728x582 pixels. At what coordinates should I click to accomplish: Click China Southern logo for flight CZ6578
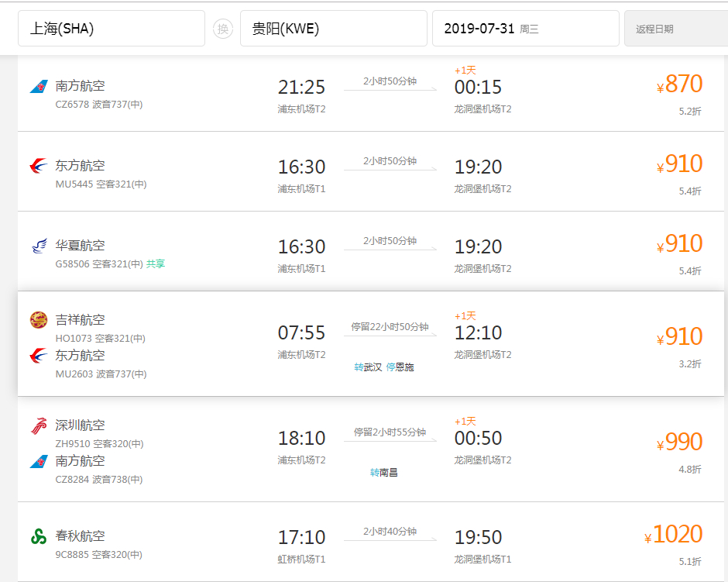(x=39, y=86)
